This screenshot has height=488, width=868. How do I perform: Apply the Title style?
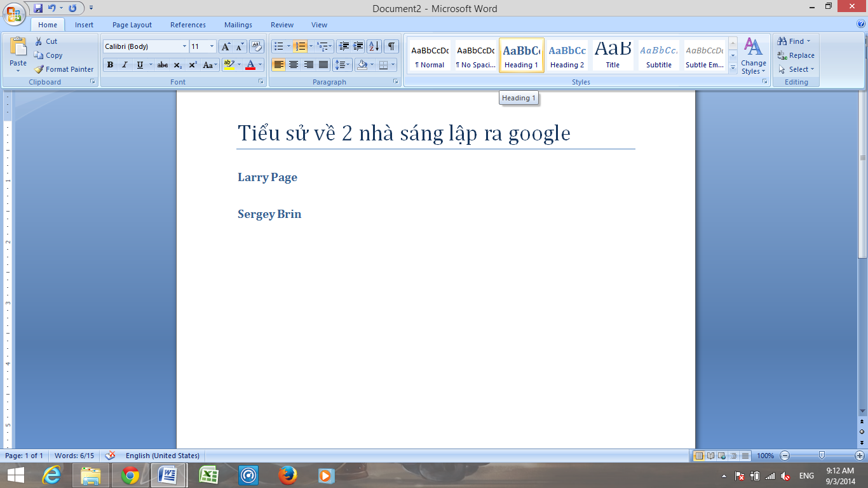(613, 55)
